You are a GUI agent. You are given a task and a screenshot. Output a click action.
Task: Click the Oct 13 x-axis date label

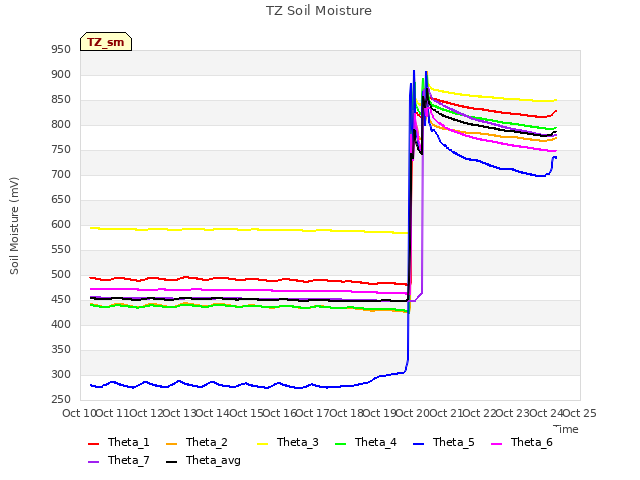point(180,413)
